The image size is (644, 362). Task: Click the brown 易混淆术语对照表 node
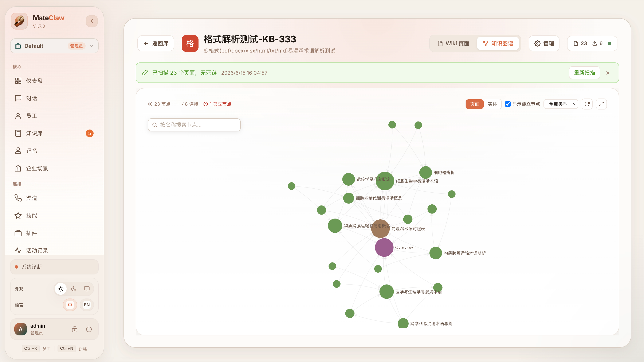[x=381, y=228]
